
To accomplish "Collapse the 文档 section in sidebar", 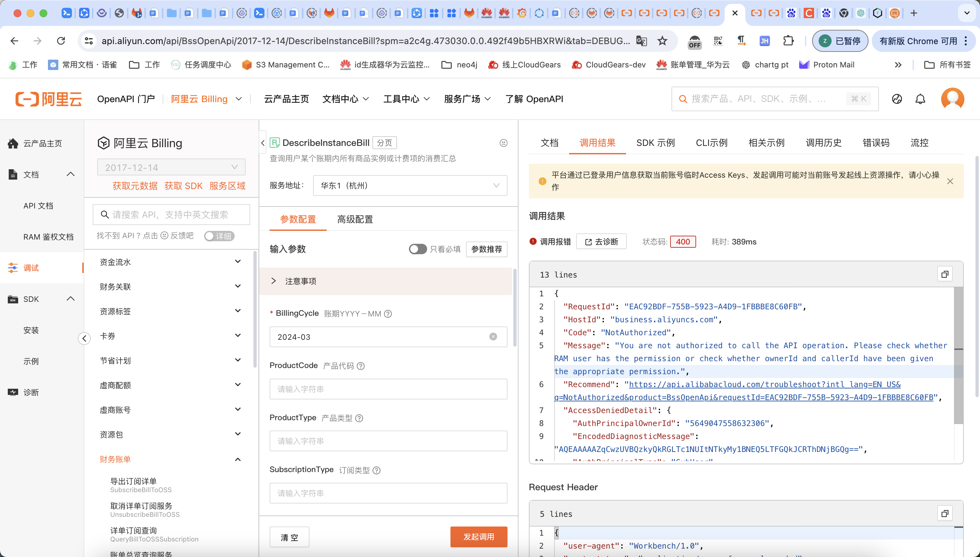I will click(x=71, y=174).
